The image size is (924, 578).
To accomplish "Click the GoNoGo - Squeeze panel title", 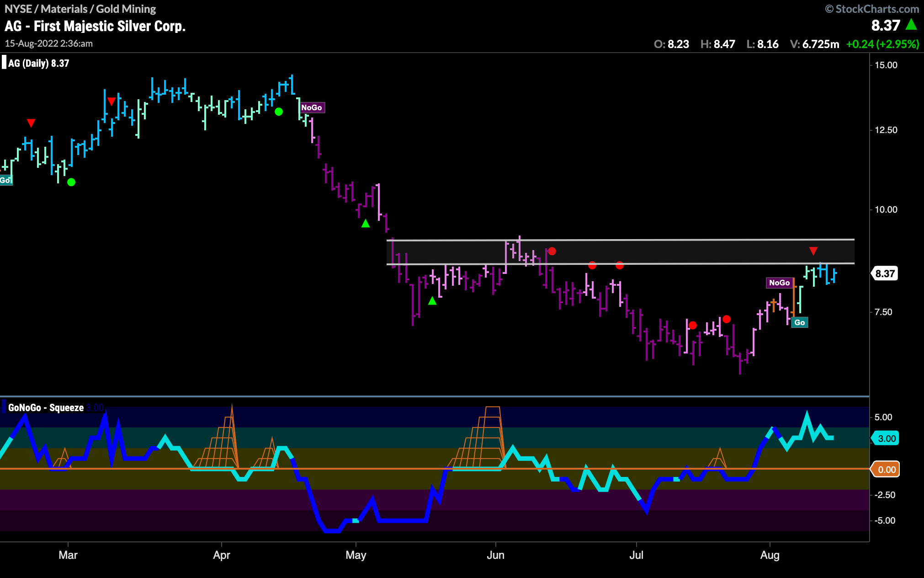I will [46, 407].
